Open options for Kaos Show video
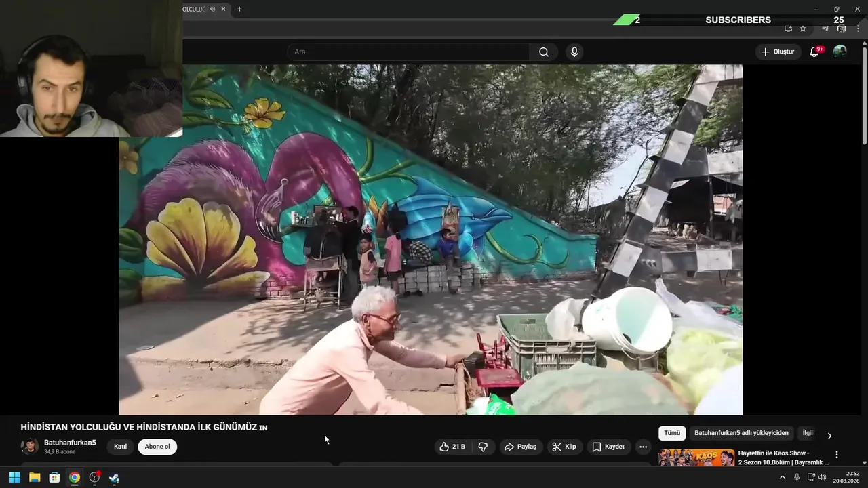This screenshot has height=488, width=868. point(836,455)
